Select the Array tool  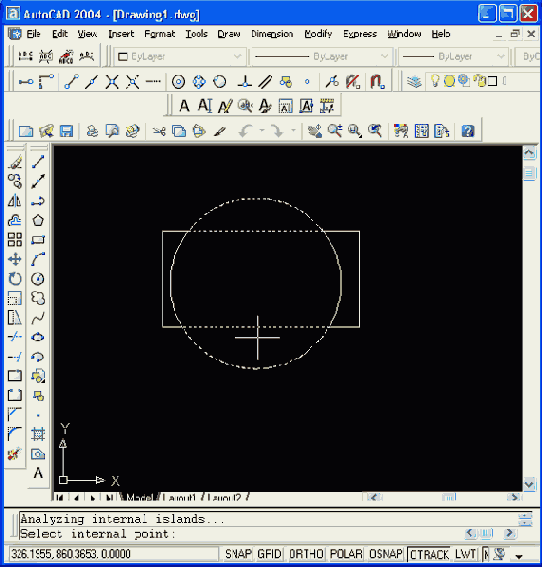[x=15, y=239]
